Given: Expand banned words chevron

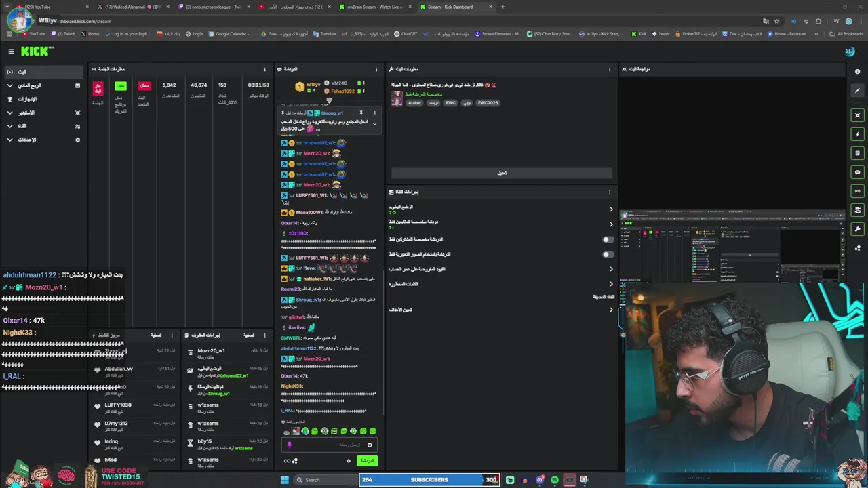Looking at the screenshot, I should coord(611,284).
